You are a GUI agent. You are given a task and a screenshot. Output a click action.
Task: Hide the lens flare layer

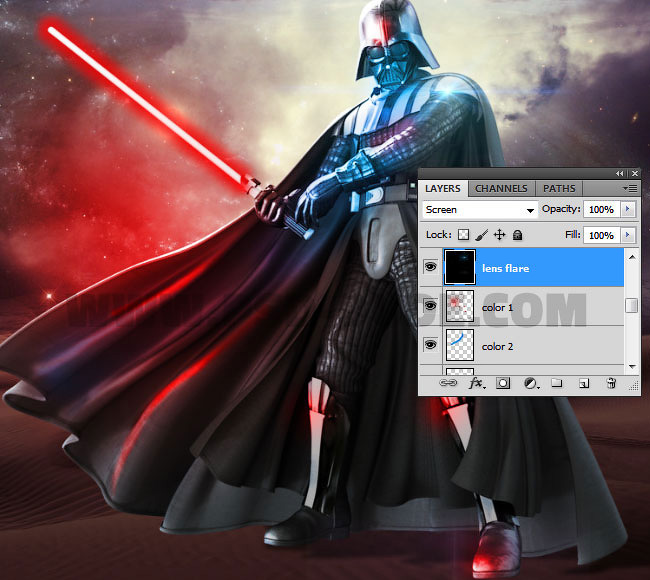(x=430, y=268)
